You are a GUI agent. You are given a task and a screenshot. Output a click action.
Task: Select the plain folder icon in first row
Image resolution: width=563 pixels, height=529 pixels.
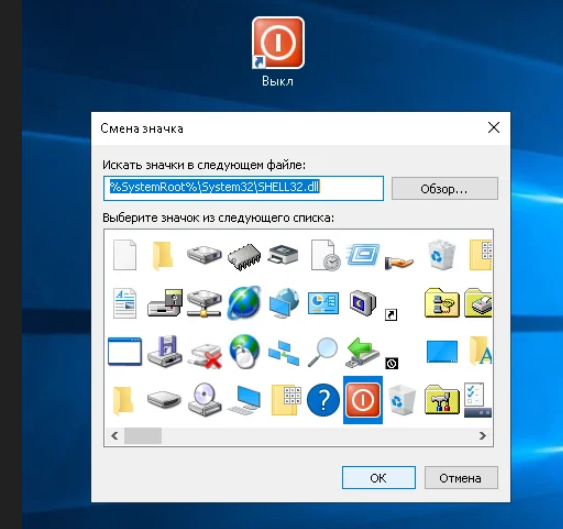click(163, 256)
